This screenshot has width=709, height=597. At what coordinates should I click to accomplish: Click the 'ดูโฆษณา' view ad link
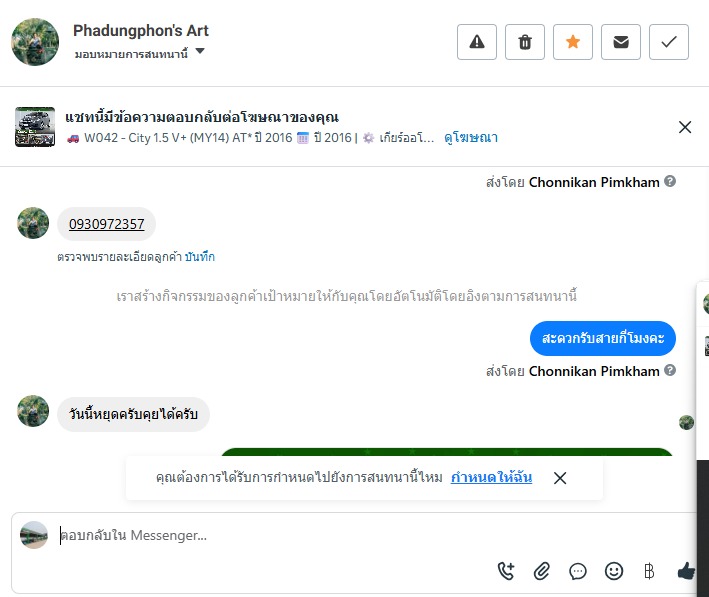coord(471,138)
